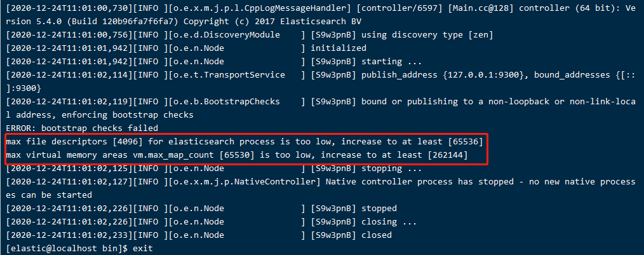Viewport: 644px width, 255px height.
Task: Click the "closing ..." log message
Action: pos(389,222)
